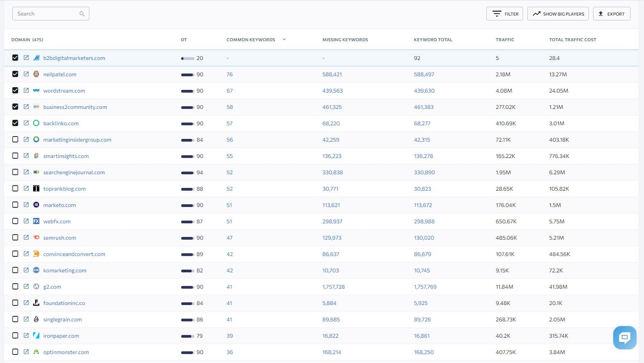Click the toprankblog.com favicon
Viewport: 644px width, 363px height.
pos(36,188)
